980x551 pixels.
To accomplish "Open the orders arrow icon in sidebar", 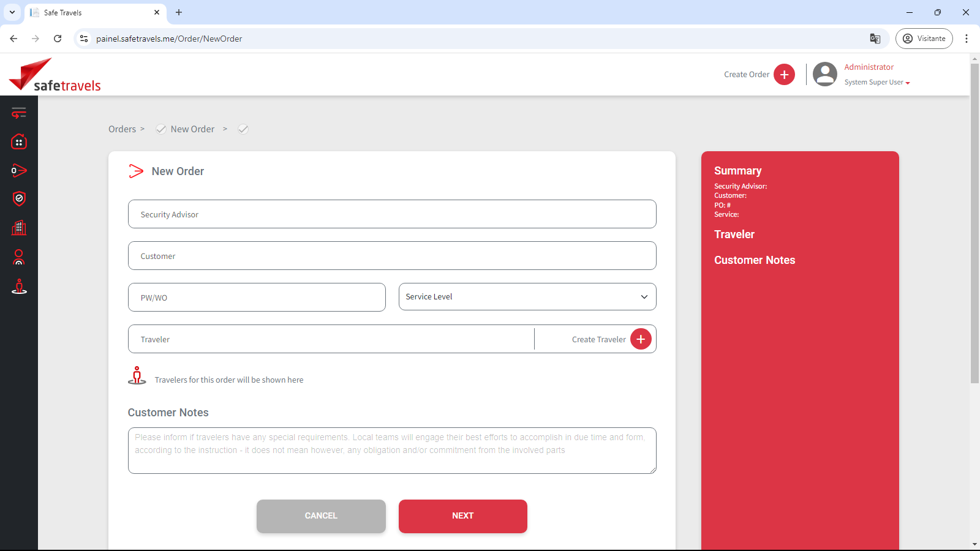I will (x=19, y=170).
